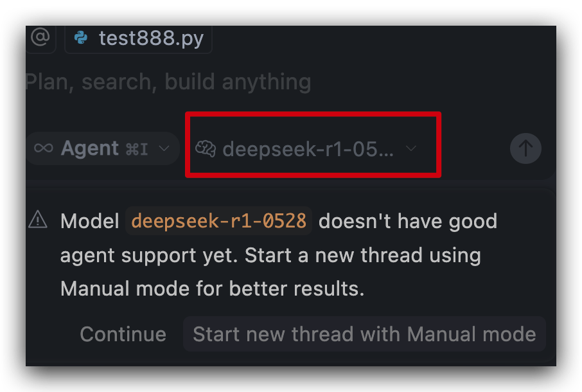The width and height of the screenshot is (582, 392).
Task: Click the infinity Agent icon
Action: point(44,148)
